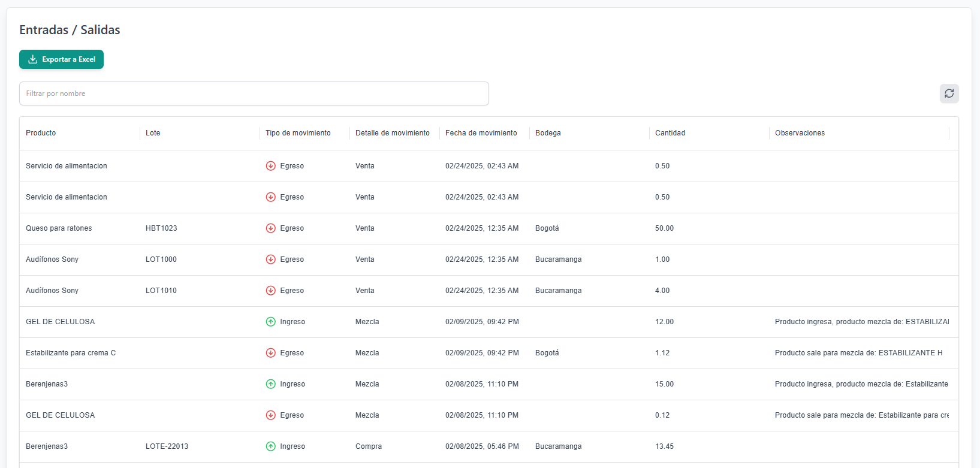Click the Exportar a Excel button

pyautogui.click(x=61, y=59)
